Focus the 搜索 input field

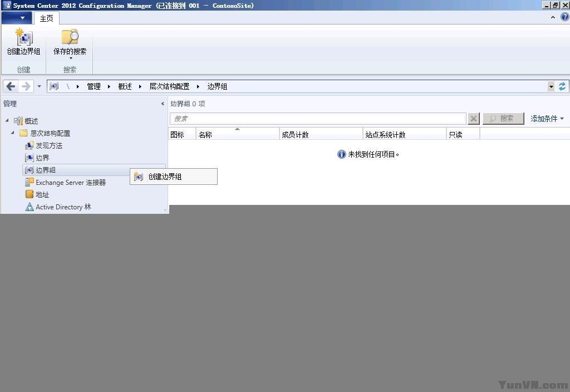coord(318,119)
